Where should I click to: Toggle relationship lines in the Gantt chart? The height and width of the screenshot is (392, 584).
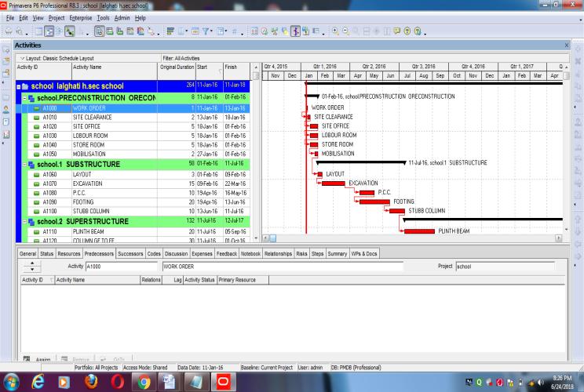[x=70, y=31]
